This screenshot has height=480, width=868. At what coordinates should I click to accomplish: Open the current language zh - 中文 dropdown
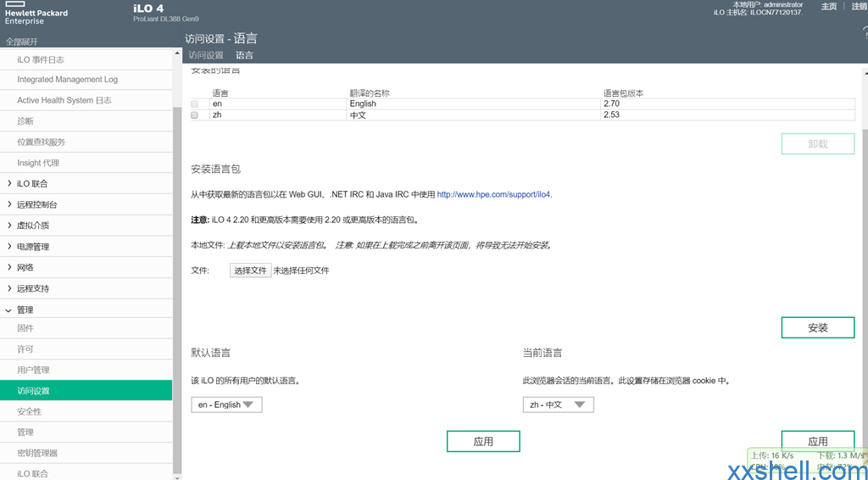point(558,405)
